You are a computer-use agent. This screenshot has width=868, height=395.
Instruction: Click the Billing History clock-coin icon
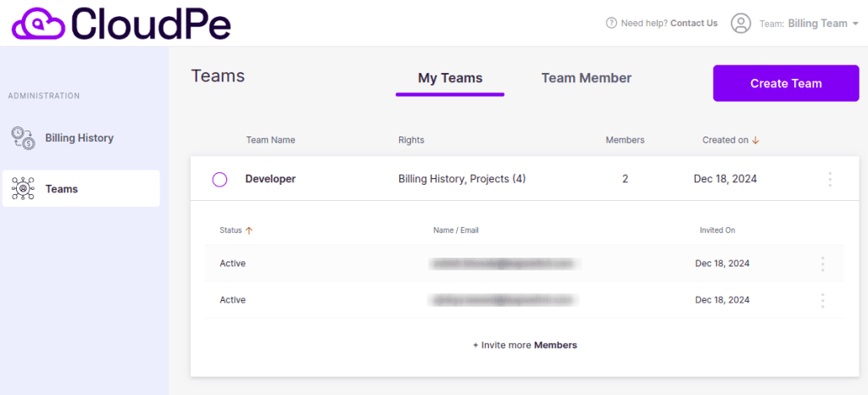pos(23,138)
